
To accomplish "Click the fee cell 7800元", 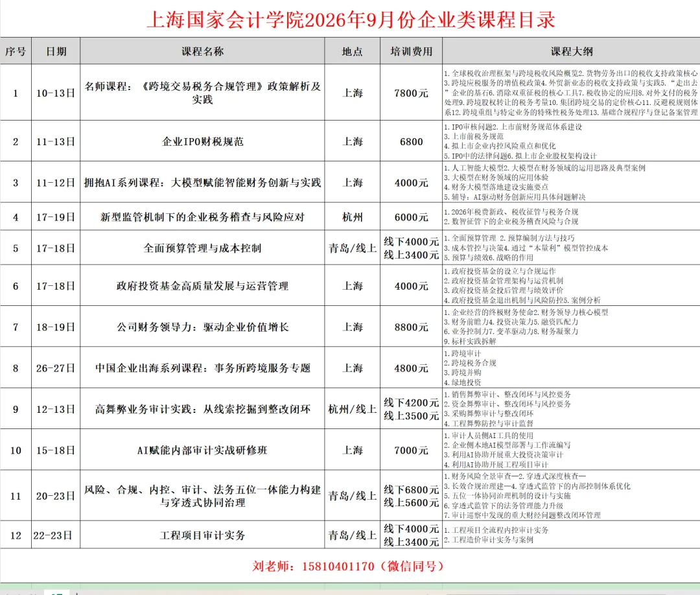I will (411, 93).
